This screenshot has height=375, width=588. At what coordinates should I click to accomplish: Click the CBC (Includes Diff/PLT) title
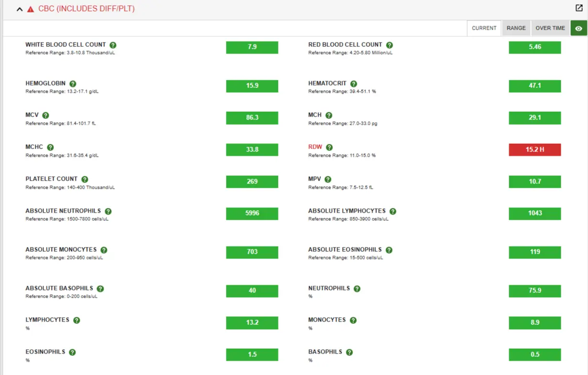86,9
